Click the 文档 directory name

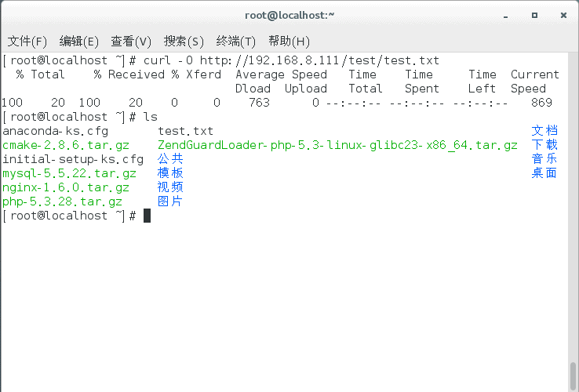coord(544,130)
